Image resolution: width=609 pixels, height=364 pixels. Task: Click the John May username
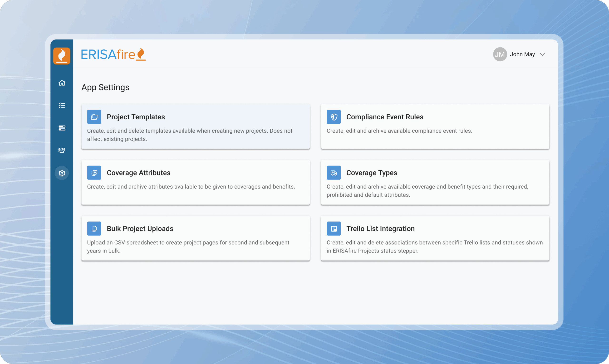(x=522, y=54)
